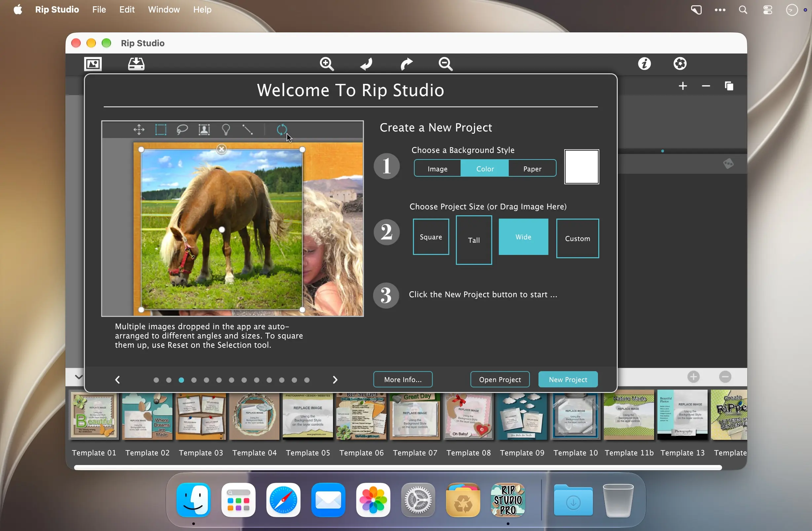Select Paper background style
Screen dimensions: 812x531
(532, 168)
